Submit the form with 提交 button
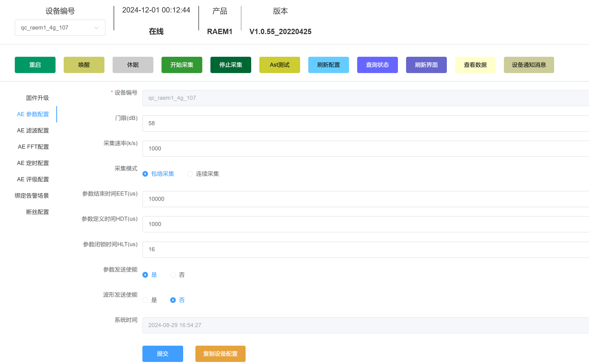Image resolution: width=589 pixels, height=364 pixels. (x=163, y=354)
